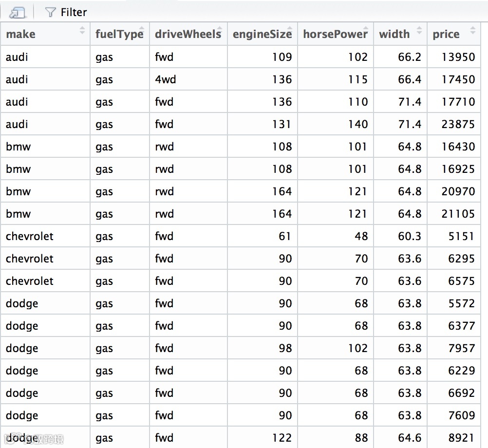The image size is (488, 448).
Task: Sort by the make column arrows
Action: coord(82,31)
